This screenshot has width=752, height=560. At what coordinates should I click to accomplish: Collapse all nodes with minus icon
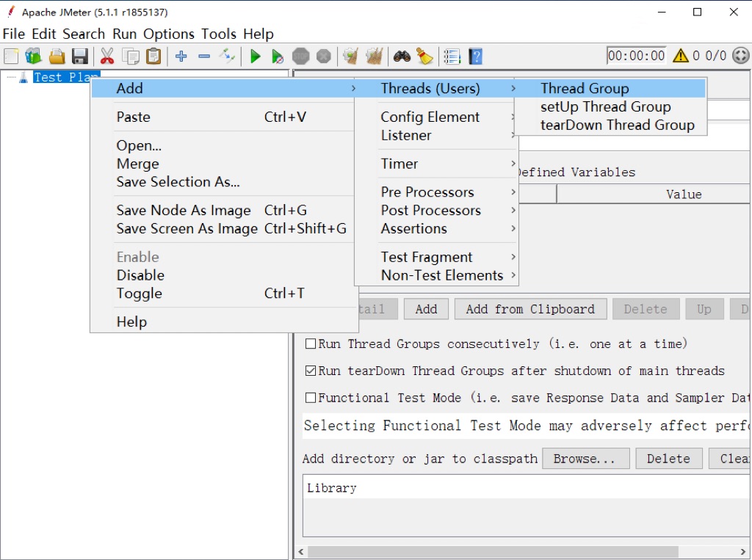204,56
